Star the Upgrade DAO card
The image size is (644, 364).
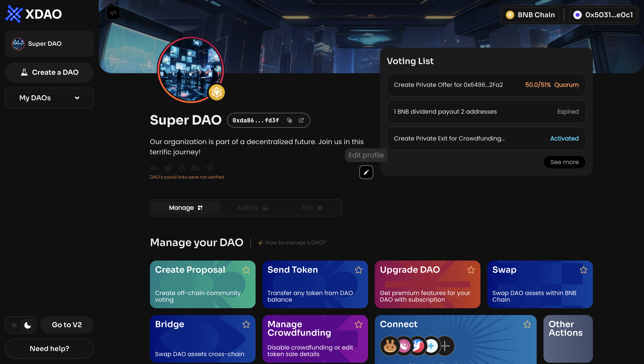(x=471, y=270)
